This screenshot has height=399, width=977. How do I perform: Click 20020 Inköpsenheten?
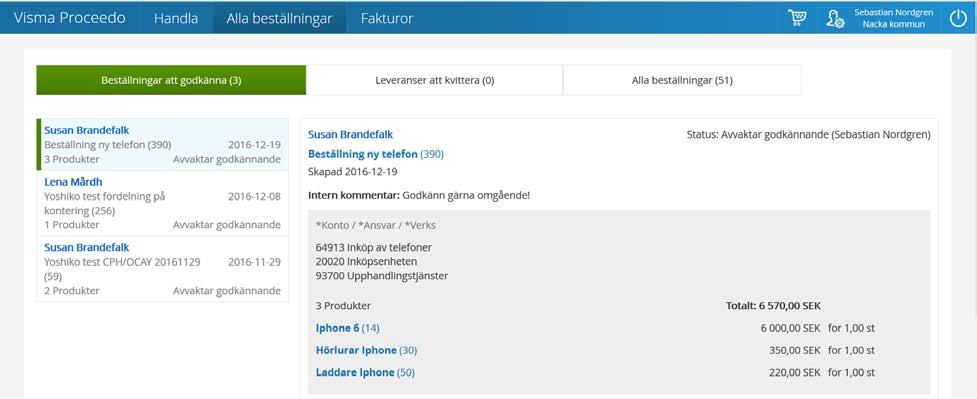point(366,261)
